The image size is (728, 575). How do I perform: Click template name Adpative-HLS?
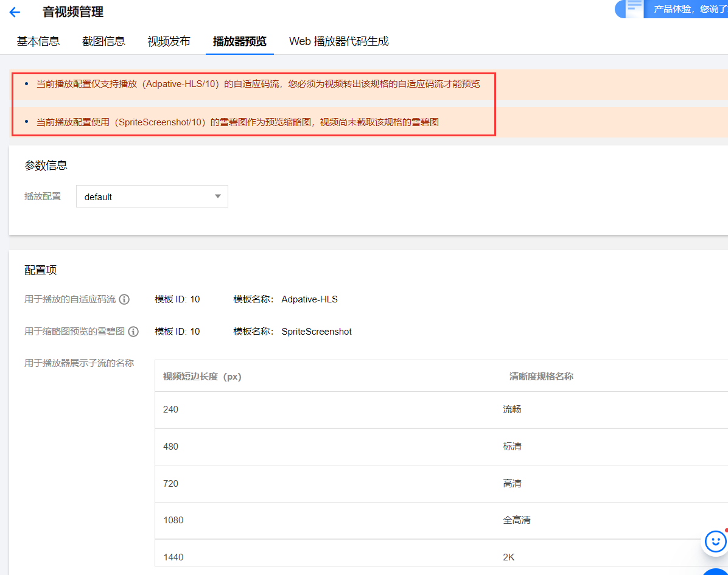click(310, 299)
